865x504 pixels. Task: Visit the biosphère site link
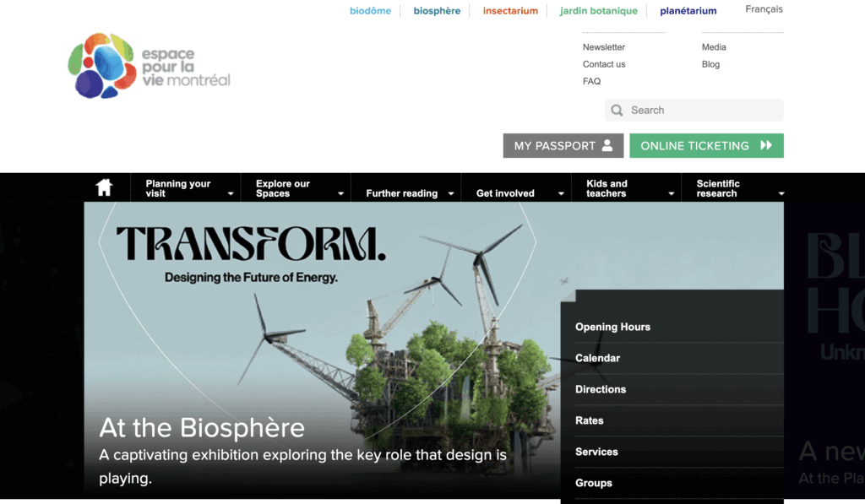[437, 10]
